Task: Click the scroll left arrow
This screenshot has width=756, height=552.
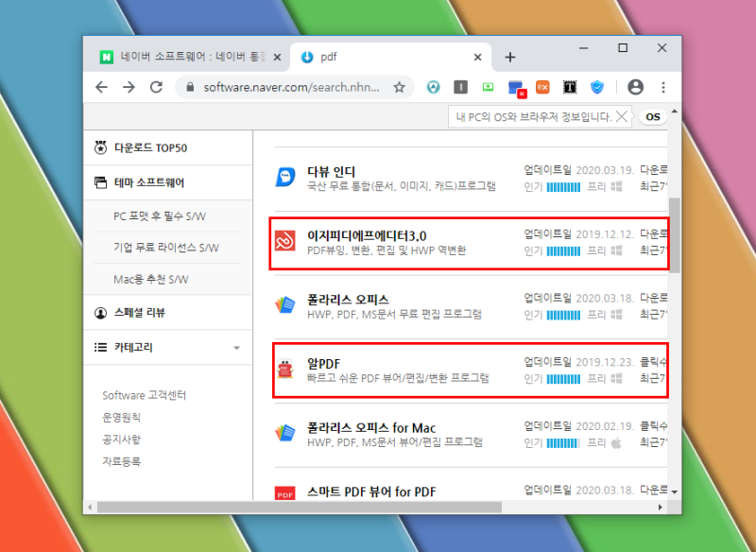Action: pyautogui.click(x=90, y=508)
